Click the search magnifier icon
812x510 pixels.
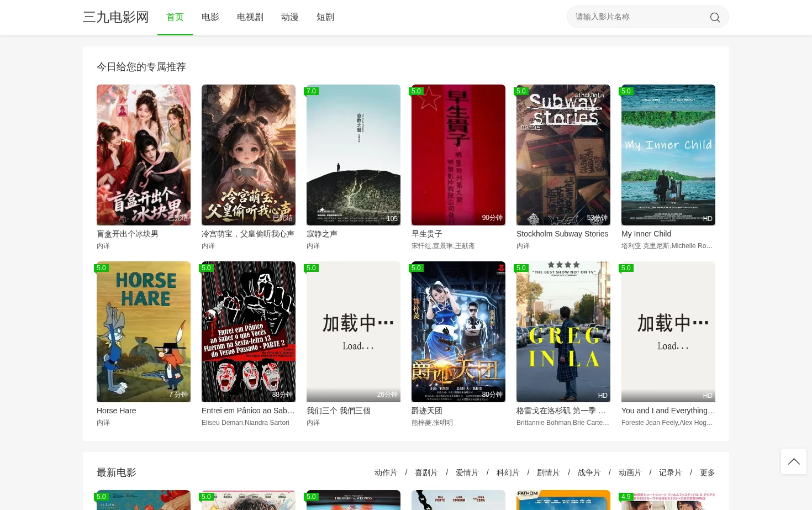click(x=715, y=17)
